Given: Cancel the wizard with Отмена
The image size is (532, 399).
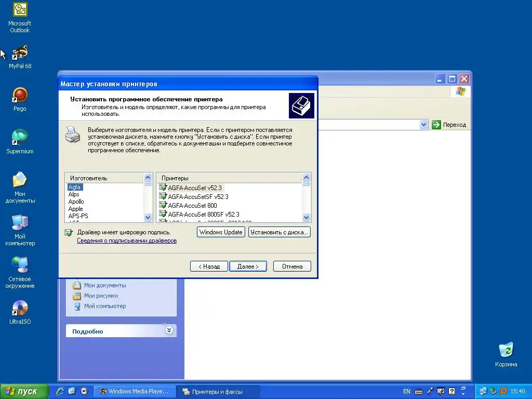Looking at the screenshot, I should pos(292,267).
